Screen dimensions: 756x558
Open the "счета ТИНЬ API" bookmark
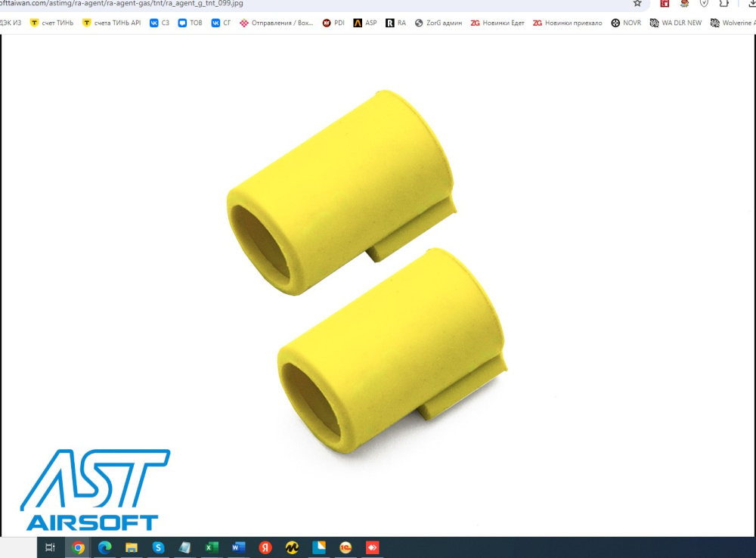click(x=111, y=23)
